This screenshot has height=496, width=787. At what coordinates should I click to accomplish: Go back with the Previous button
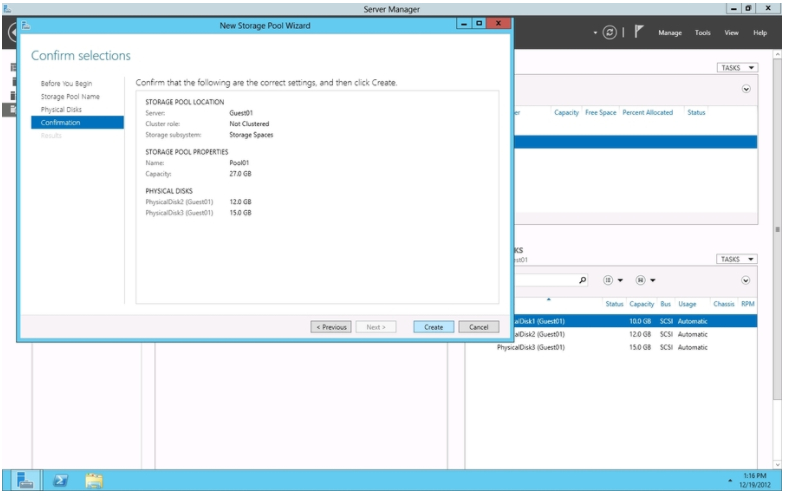331,327
